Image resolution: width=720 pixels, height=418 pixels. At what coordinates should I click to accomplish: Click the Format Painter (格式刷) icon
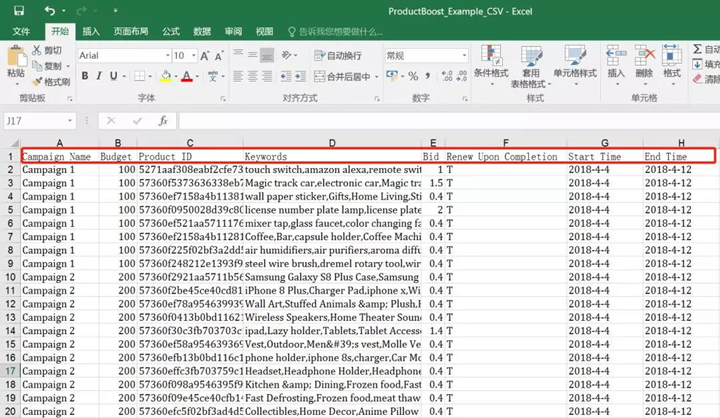[x=37, y=82]
